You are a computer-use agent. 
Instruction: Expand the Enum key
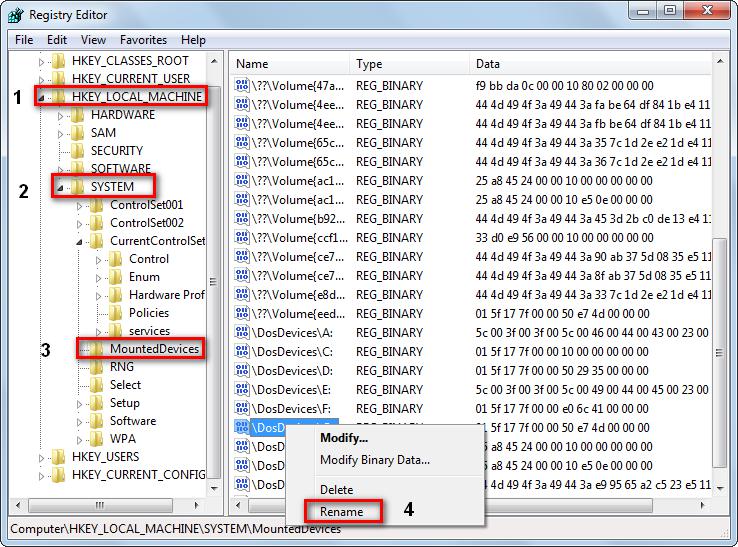pos(98,278)
